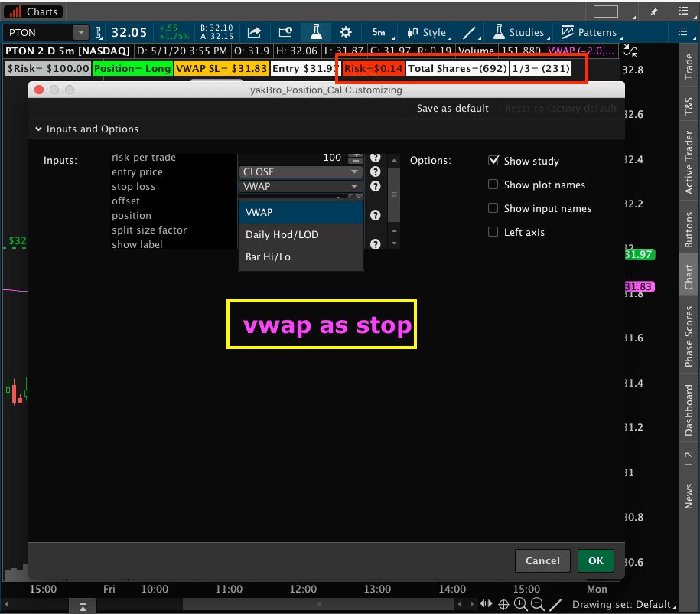Click the chart settings gear icon
Viewport: 700px width, 614px height.
(x=345, y=32)
